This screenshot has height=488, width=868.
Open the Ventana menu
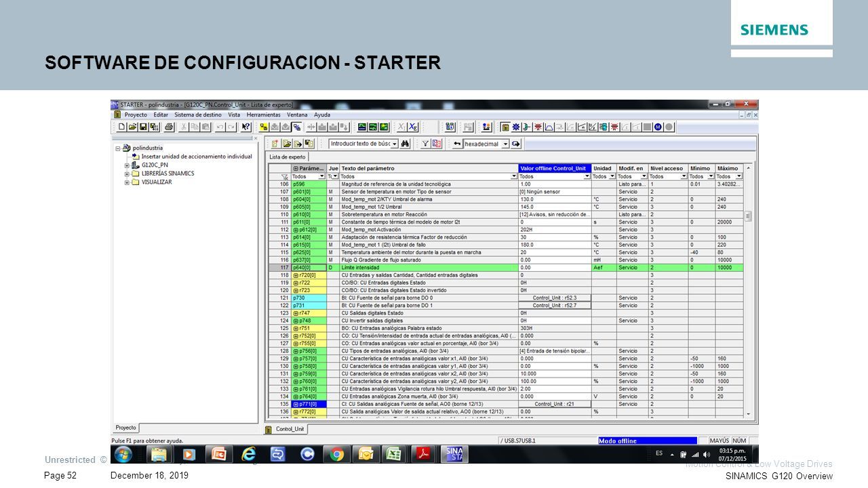pyautogui.click(x=297, y=115)
